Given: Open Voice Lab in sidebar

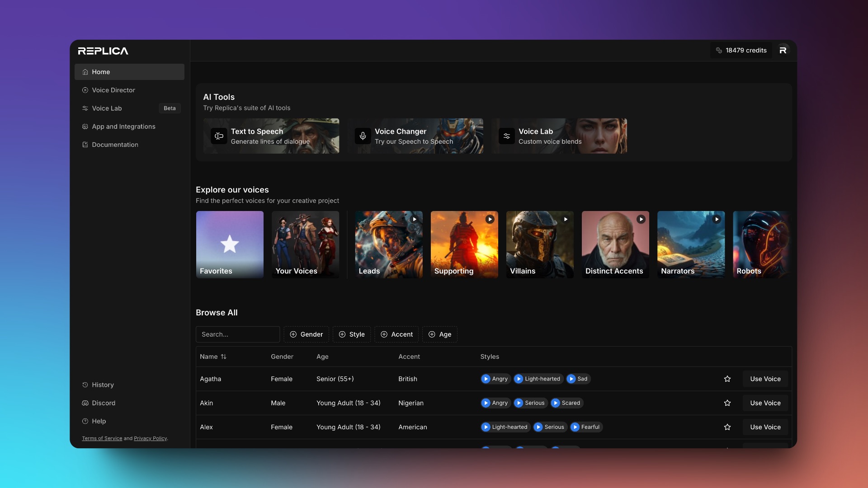Looking at the screenshot, I should tap(129, 108).
